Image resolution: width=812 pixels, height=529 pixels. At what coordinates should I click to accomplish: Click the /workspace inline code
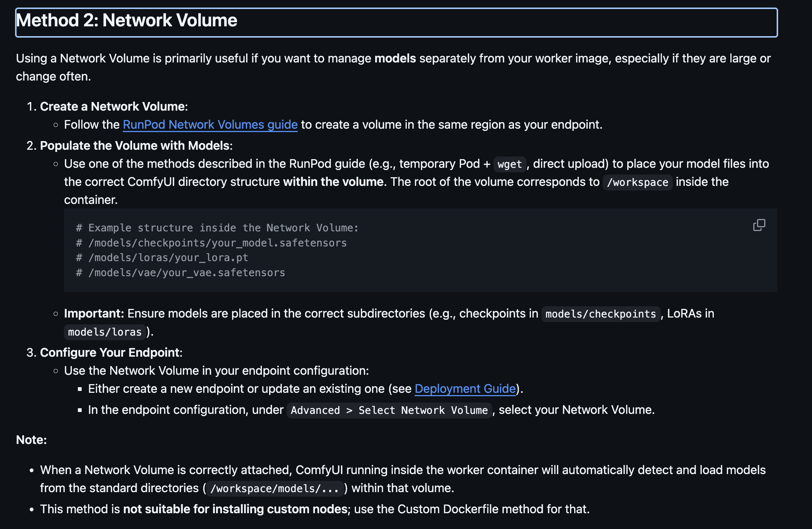pos(637,182)
